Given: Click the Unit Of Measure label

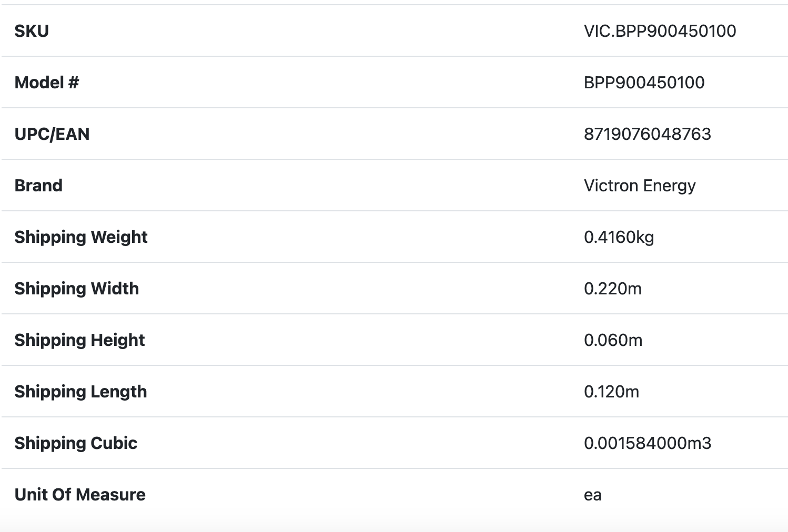Looking at the screenshot, I should pyautogui.click(x=80, y=495).
